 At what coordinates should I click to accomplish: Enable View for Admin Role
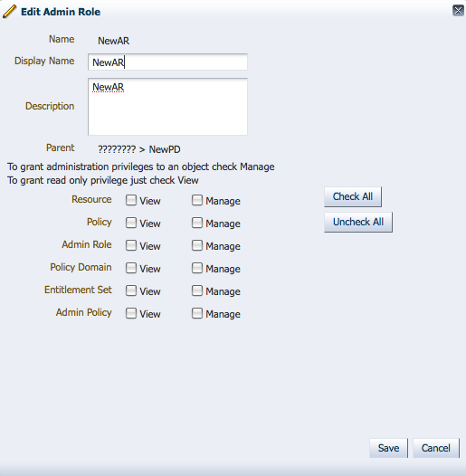click(131, 245)
